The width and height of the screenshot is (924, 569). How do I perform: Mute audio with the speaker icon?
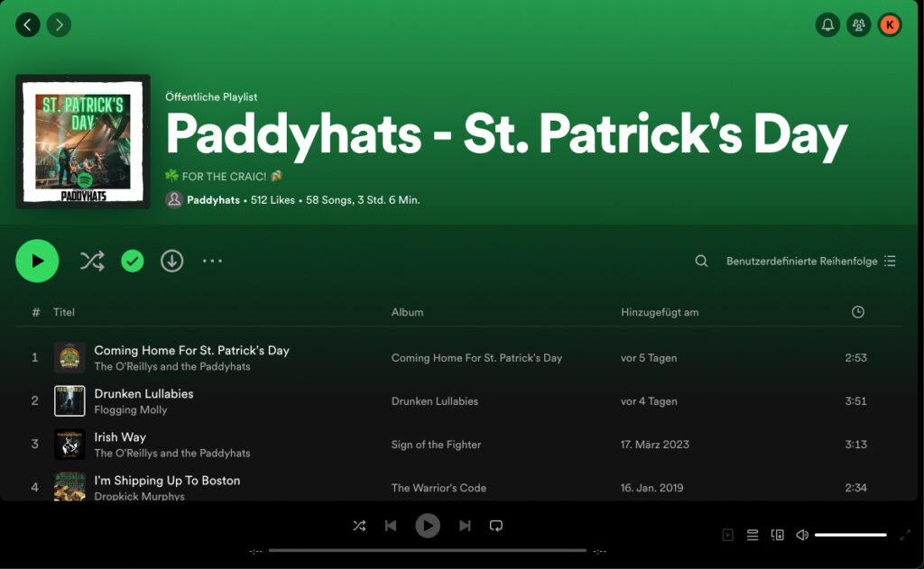click(x=802, y=535)
